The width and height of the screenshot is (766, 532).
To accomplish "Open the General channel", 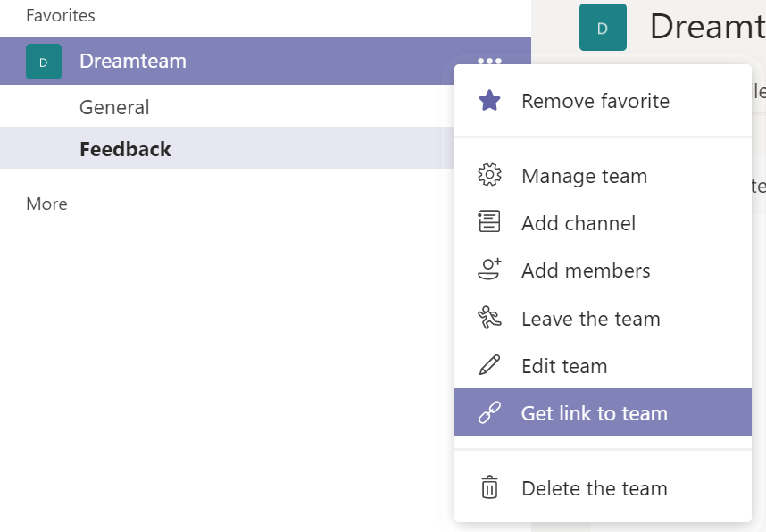I will 114,107.
